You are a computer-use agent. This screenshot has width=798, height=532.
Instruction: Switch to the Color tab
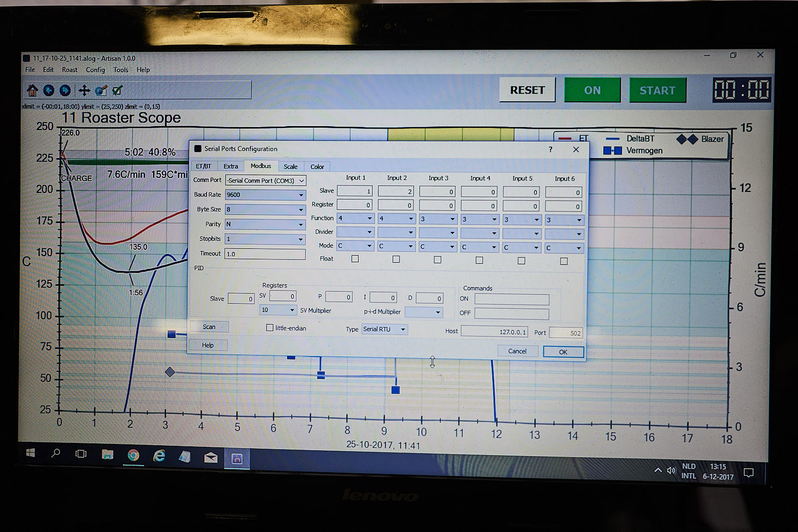(x=317, y=167)
